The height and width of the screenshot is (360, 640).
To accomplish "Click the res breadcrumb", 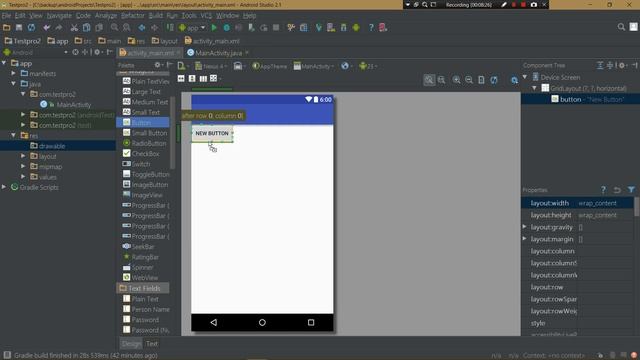I will click(x=136, y=41).
